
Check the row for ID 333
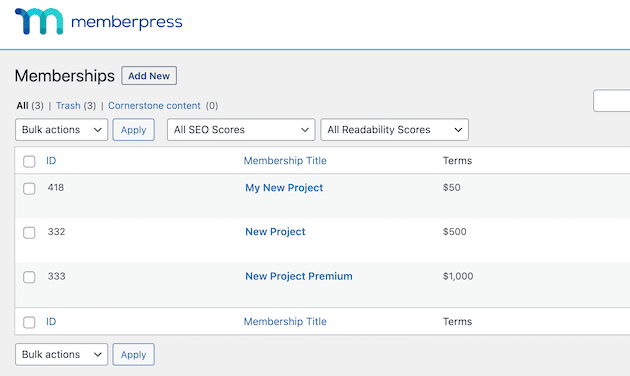(x=29, y=277)
